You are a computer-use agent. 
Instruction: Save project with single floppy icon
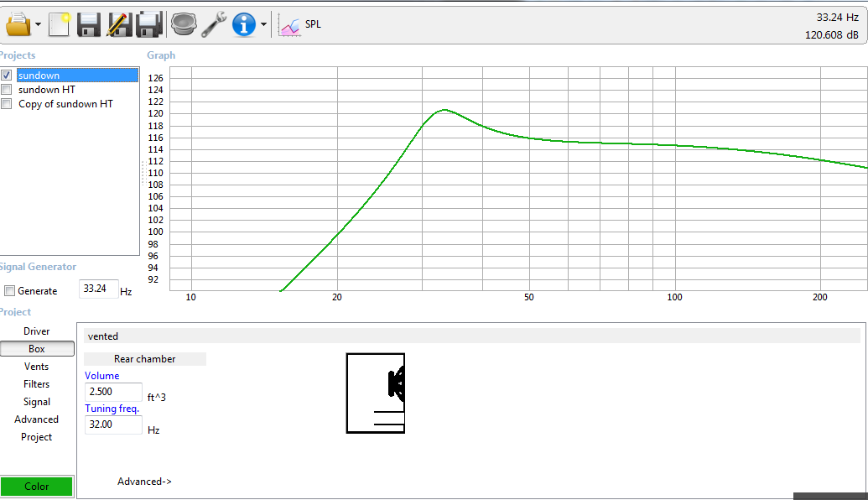coord(89,24)
